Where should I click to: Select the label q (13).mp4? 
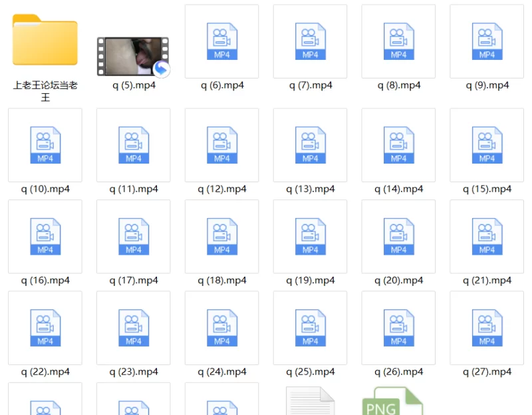[x=311, y=189]
